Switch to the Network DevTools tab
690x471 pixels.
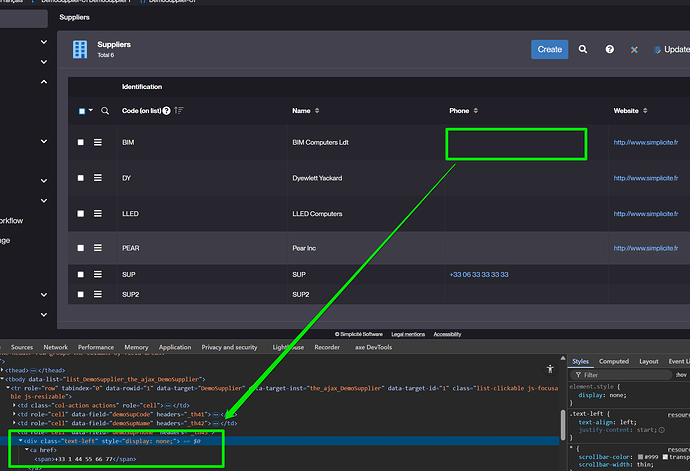56,347
